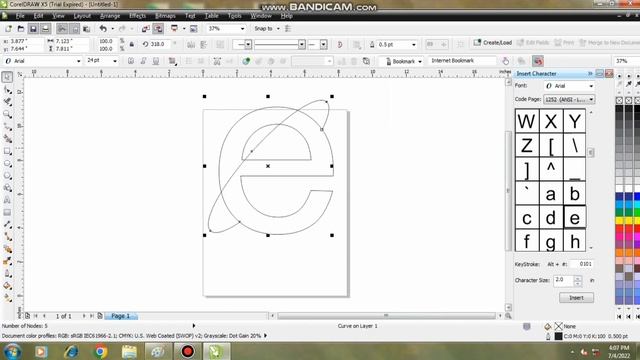The height and width of the screenshot is (360, 640).
Task: Select the Zoom tool in toolbox
Action: [7, 114]
